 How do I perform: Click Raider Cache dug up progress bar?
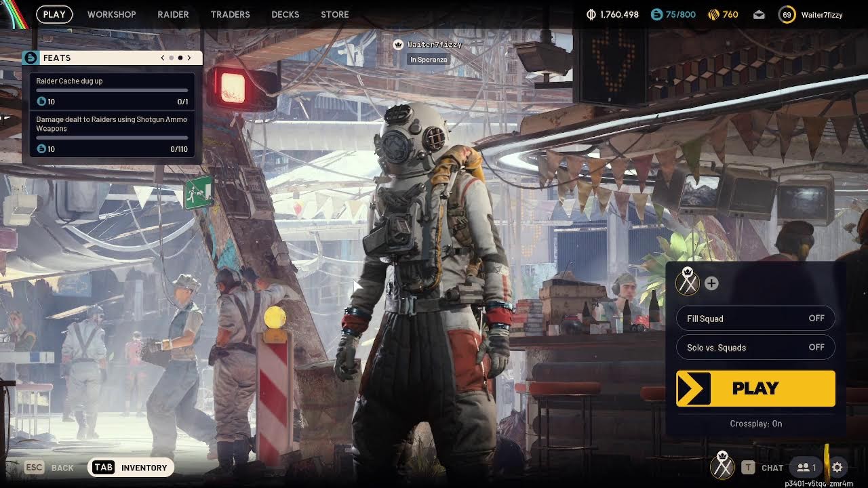[112, 90]
